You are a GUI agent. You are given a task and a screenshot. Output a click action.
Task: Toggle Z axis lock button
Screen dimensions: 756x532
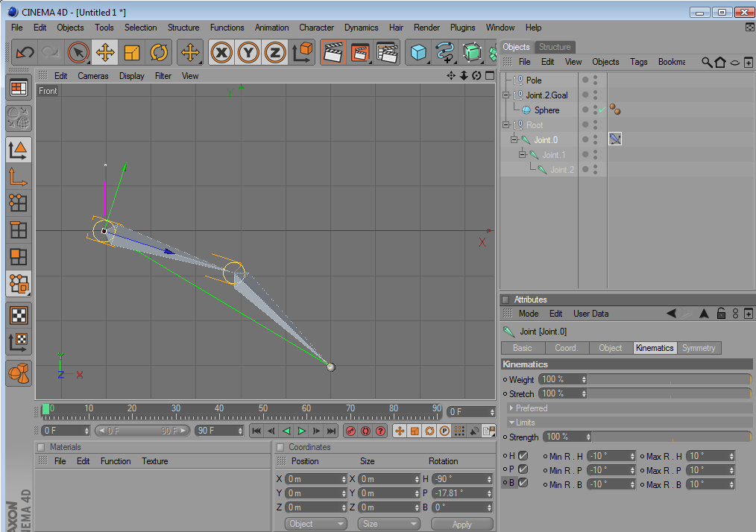pos(275,52)
